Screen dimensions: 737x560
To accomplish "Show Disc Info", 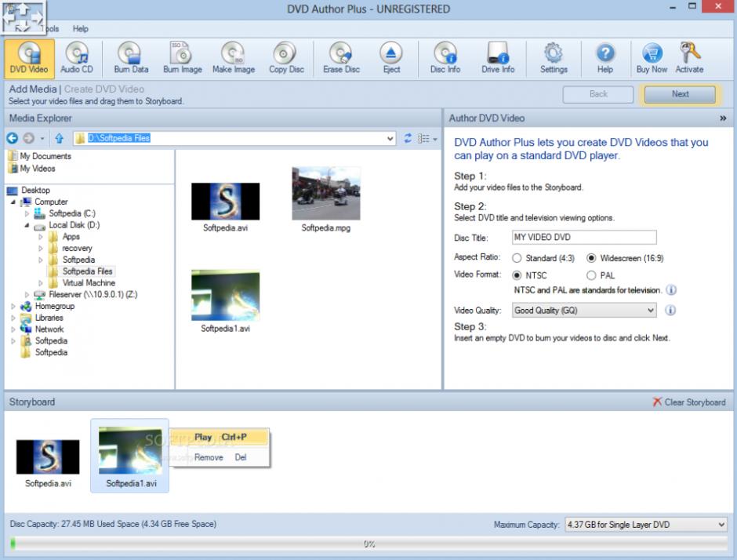I will coord(445,58).
